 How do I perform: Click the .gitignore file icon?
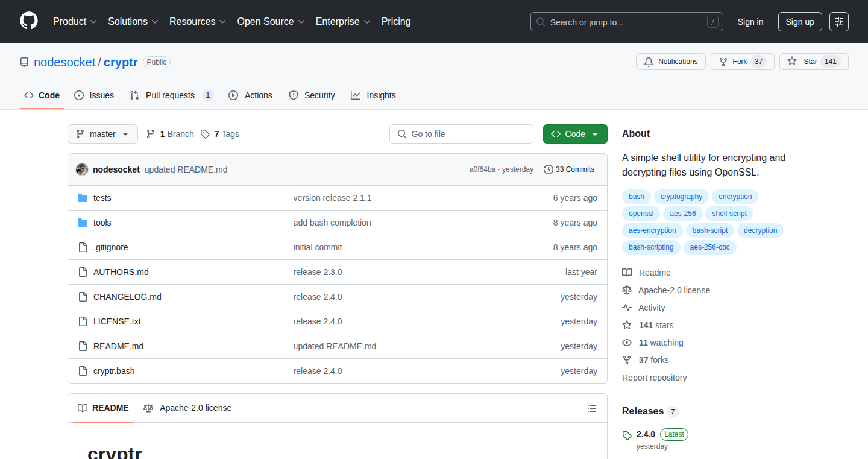click(x=83, y=247)
